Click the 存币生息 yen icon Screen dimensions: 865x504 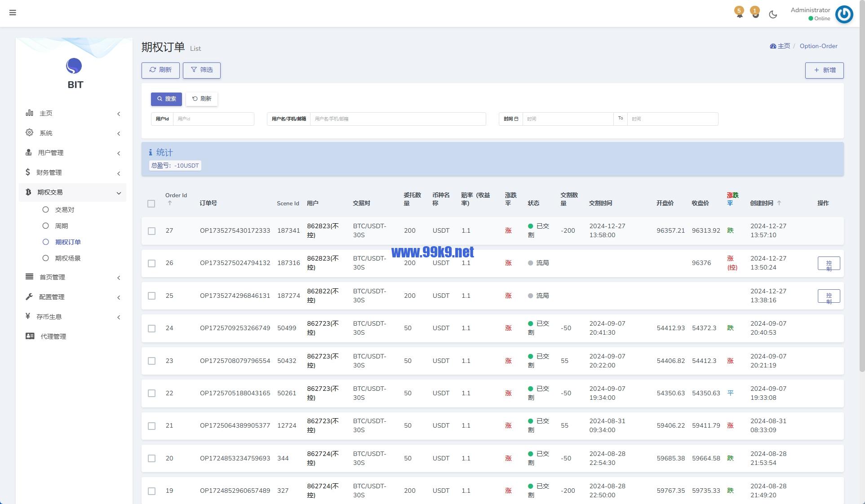point(28,316)
